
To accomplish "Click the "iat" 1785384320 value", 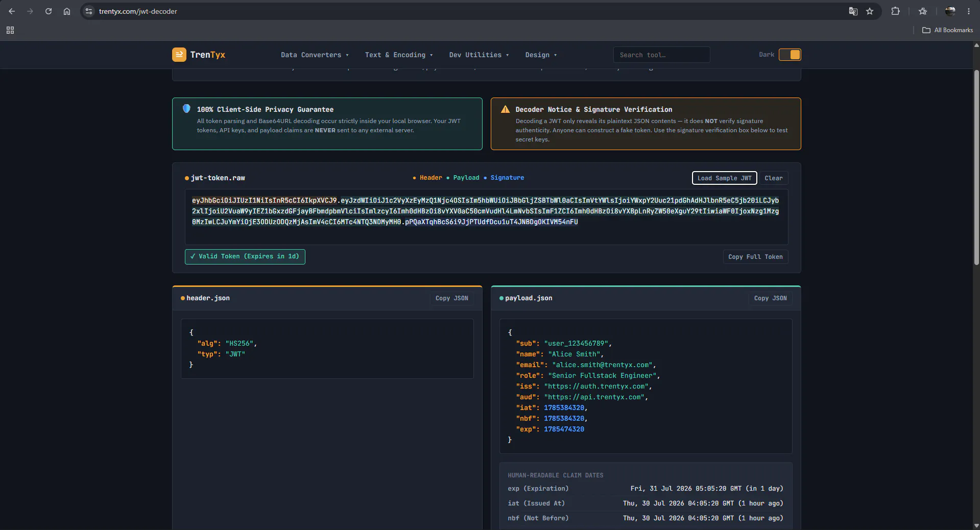I will pos(564,408).
